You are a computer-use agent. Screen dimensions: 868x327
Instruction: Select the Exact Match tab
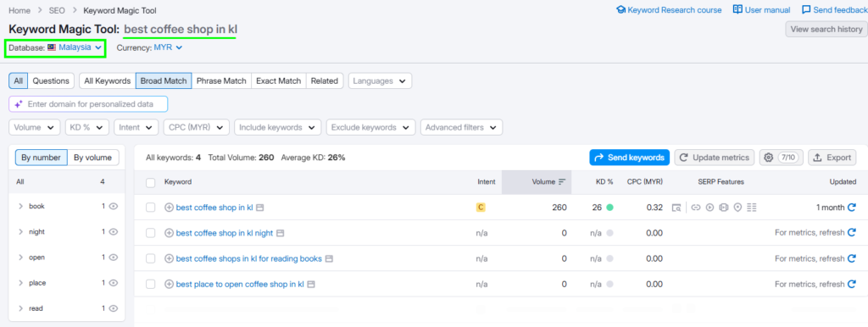[278, 80]
